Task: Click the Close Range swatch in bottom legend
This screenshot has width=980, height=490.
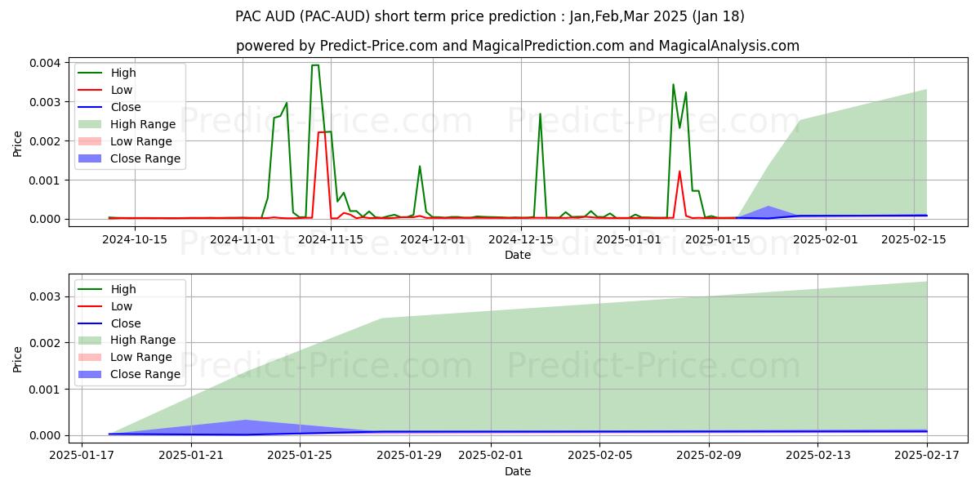Action: click(x=91, y=375)
